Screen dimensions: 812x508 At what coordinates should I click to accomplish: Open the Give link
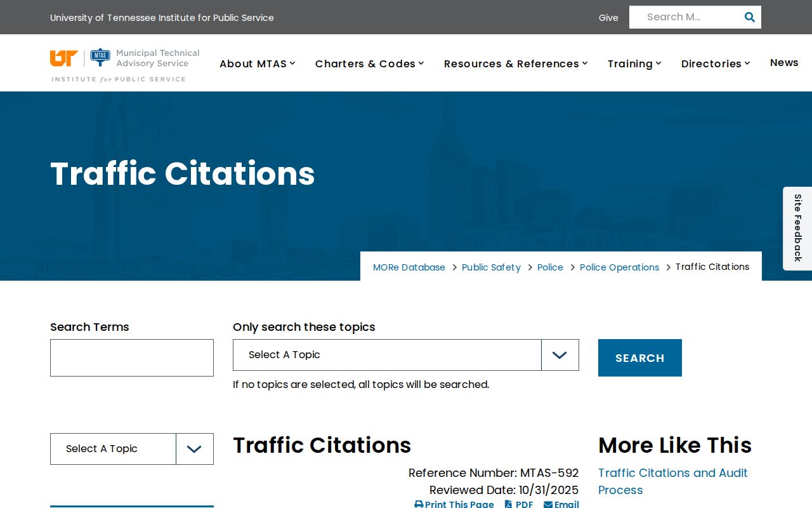click(x=608, y=18)
